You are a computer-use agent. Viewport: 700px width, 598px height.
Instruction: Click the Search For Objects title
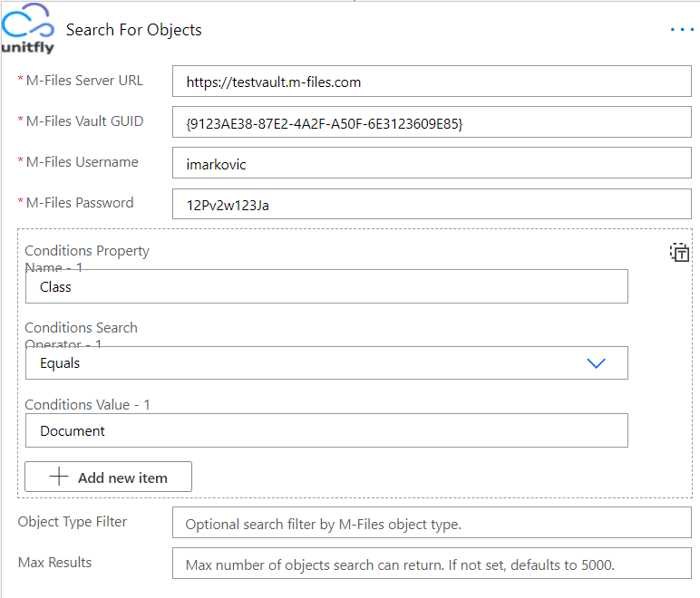[x=134, y=30]
